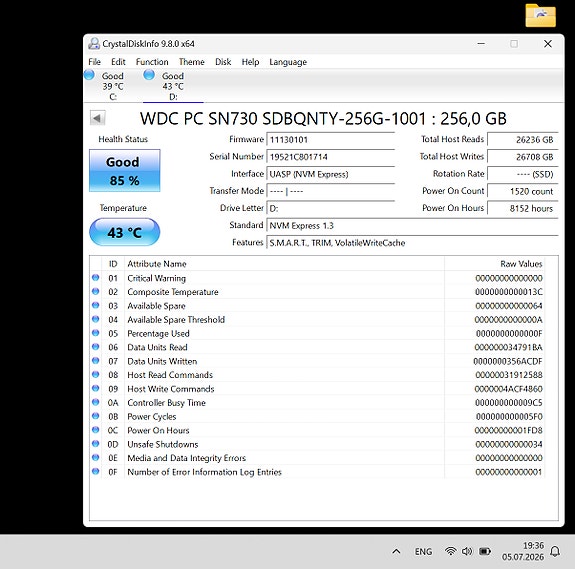Click Power On Count value 1520 count
575x569 pixels.
tap(523, 191)
